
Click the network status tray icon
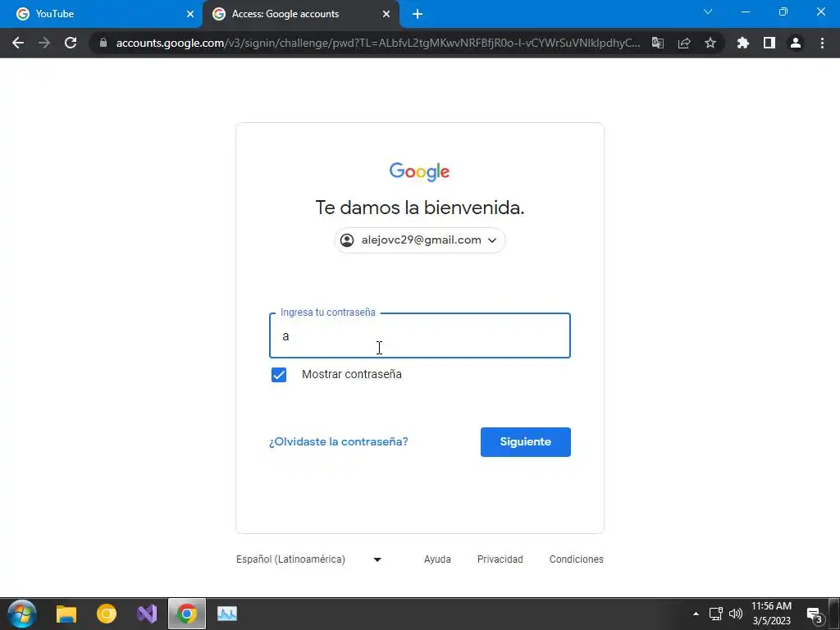click(715, 614)
